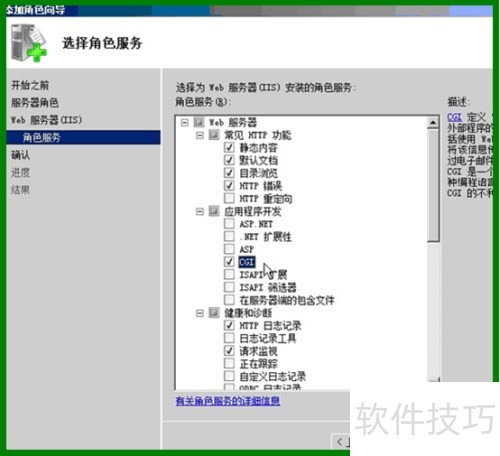500x456 pixels.
Task: Collapse the 健康和诊断 node
Action: click(199, 313)
